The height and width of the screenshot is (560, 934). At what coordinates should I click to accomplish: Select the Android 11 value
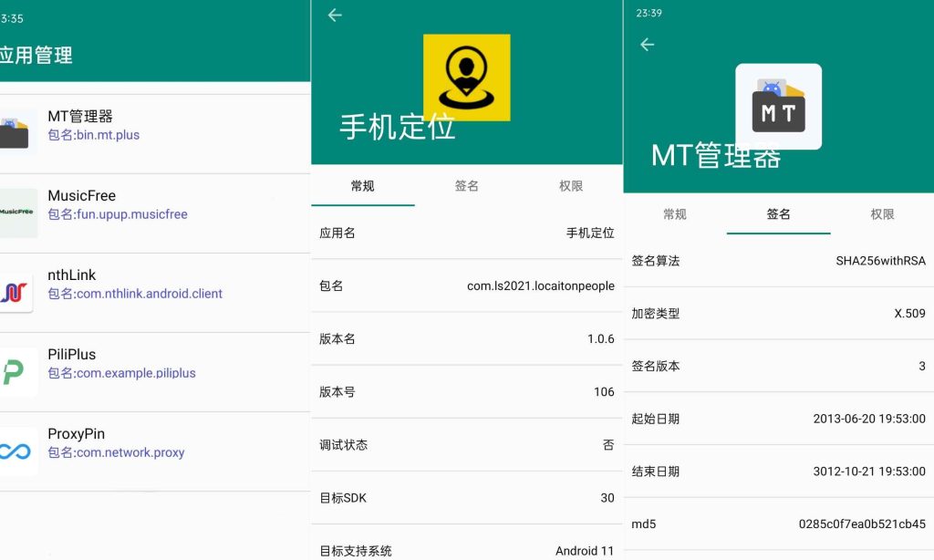pos(585,551)
